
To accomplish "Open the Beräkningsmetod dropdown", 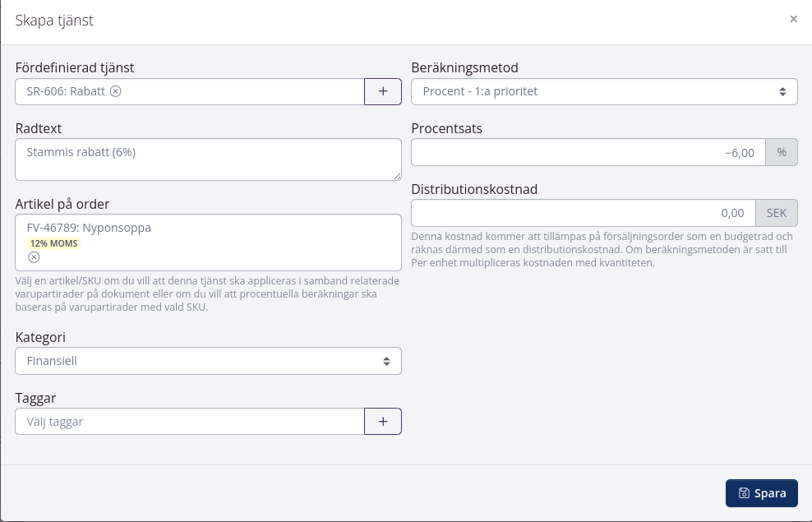I will [x=604, y=91].
